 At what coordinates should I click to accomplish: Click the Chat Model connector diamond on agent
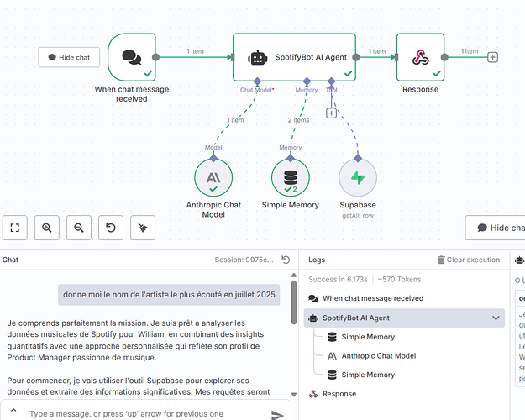coord(257,81)
